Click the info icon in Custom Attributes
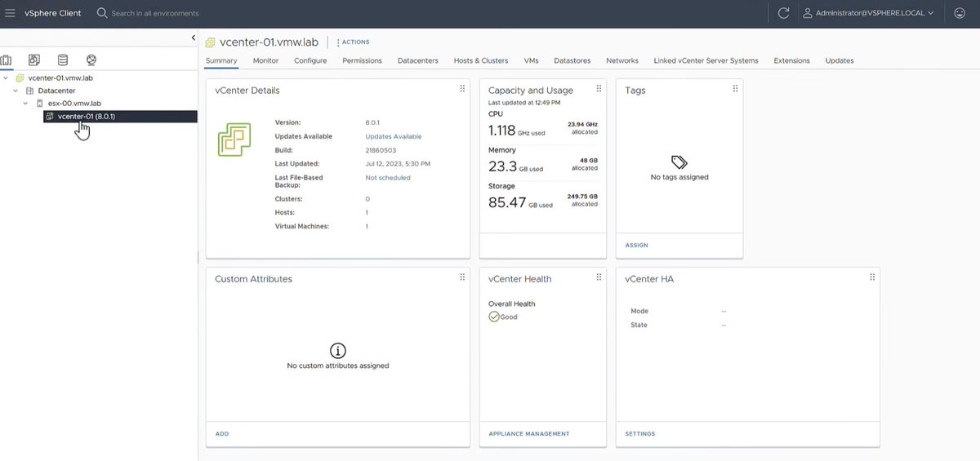The height and width of the screenshot is (461, 980). click(x=337, y=350)
